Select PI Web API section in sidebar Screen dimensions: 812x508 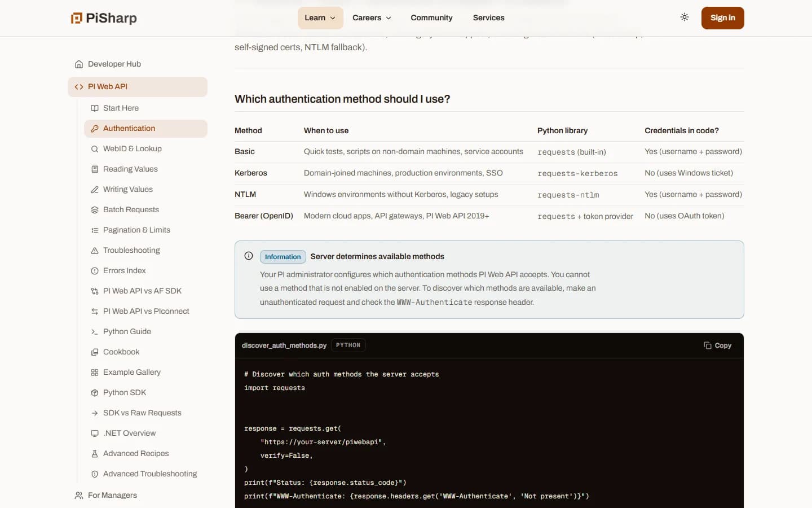tap(138, 87)
